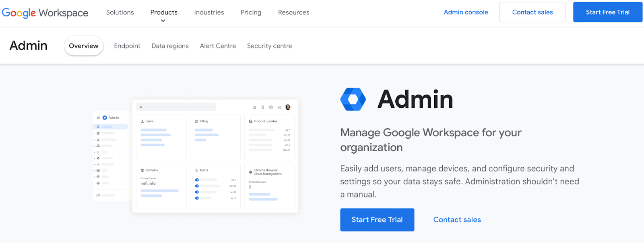Click the bar chart reporting icon in the illustration sidebar
644x244 pixels.
(98, 165)
